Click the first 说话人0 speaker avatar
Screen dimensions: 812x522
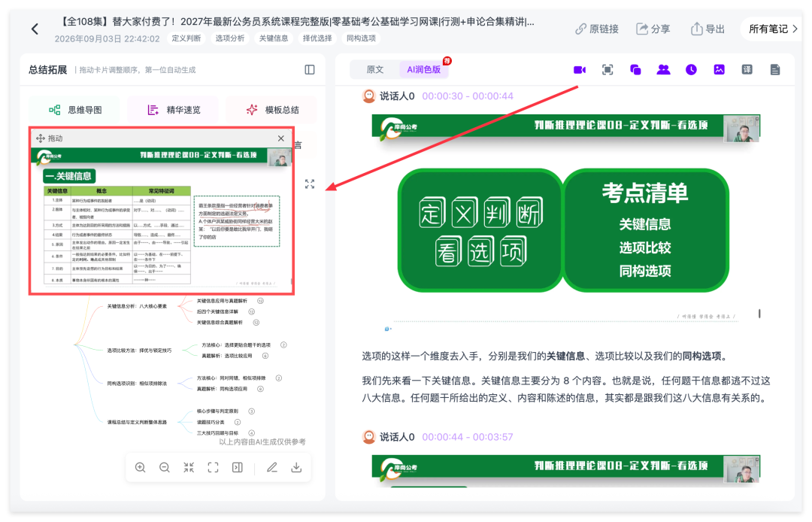[368, 96]
